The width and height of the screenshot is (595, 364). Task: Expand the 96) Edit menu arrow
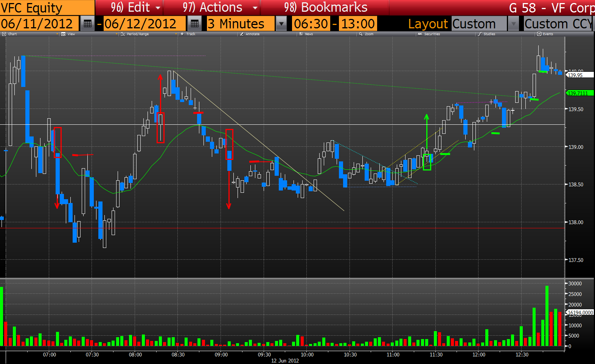(x=158, y=8)
